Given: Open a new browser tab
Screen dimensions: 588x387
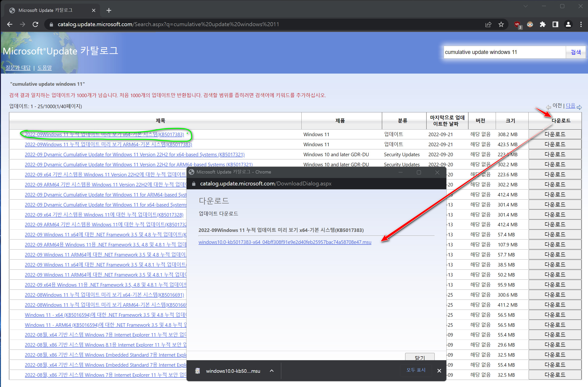Looking at the screenshot, I should pos(109,10).
